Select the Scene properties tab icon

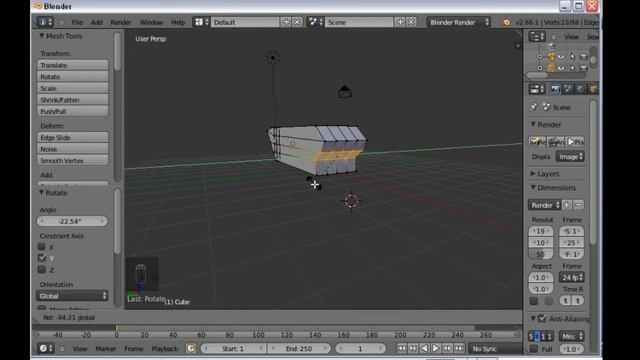click(x=568, y=89)
